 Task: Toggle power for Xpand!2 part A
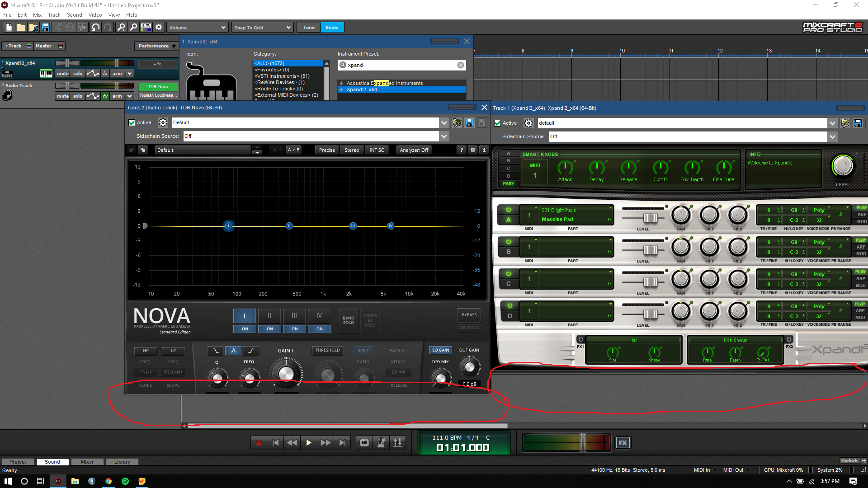click(x=508, y=210)
